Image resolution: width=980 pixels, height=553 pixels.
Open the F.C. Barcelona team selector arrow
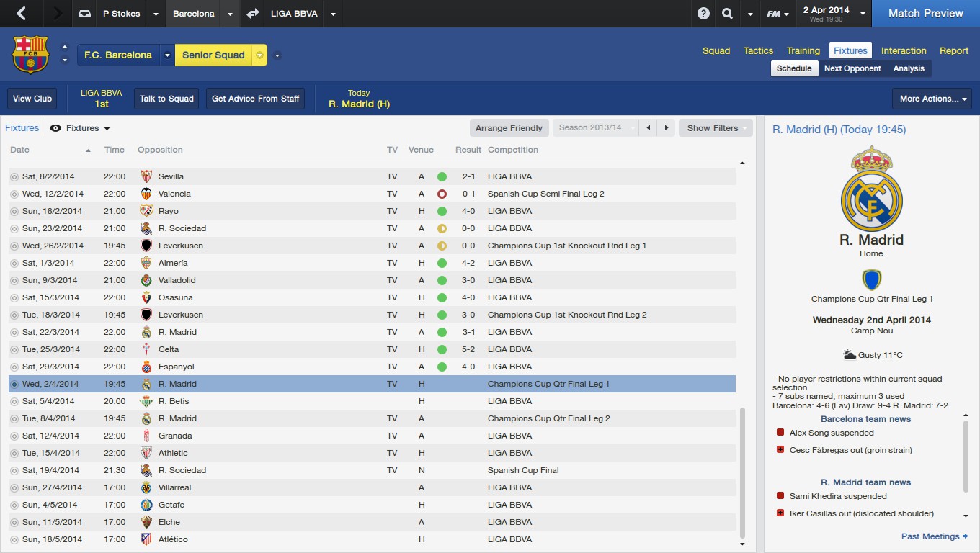tap(166, 55)
